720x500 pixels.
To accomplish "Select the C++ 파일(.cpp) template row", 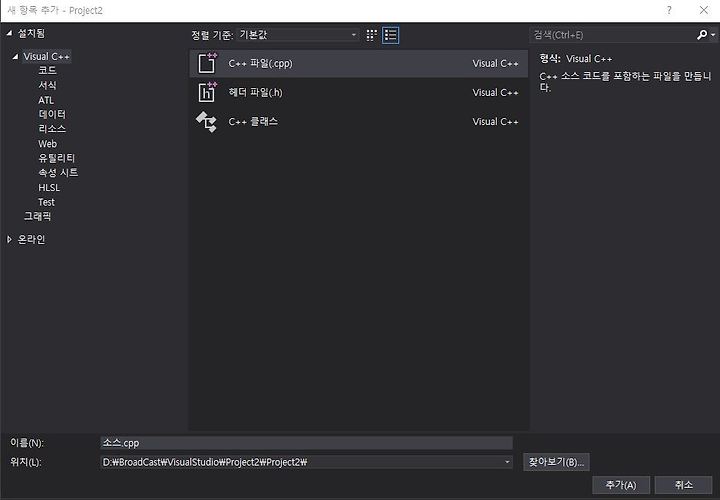I will coord(359,63).
